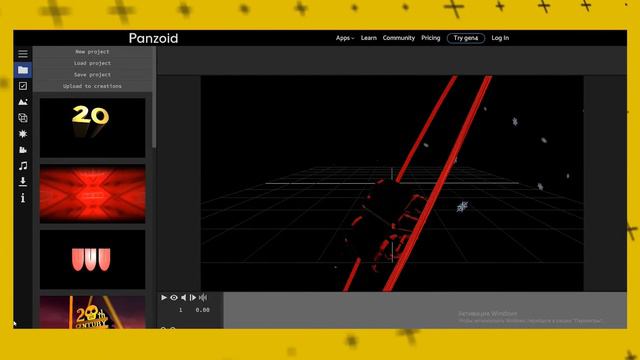
Task: Click the Log In link
Action: click(500, 38)
